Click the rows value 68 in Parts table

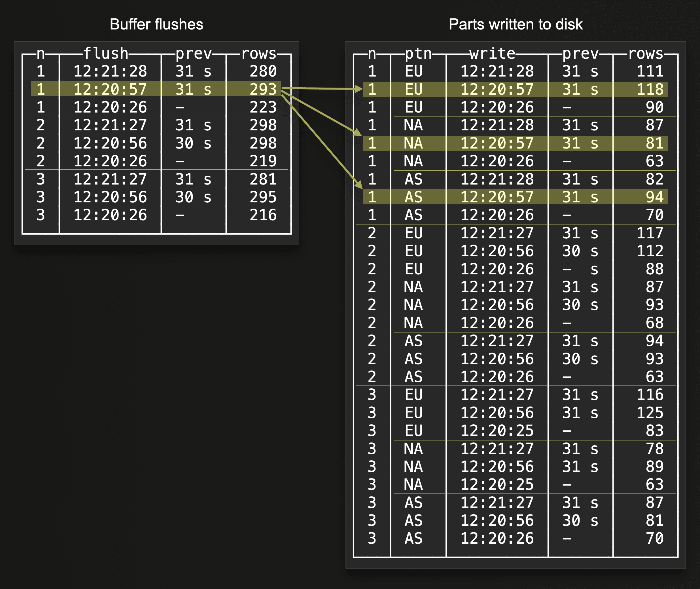[655, 323]
